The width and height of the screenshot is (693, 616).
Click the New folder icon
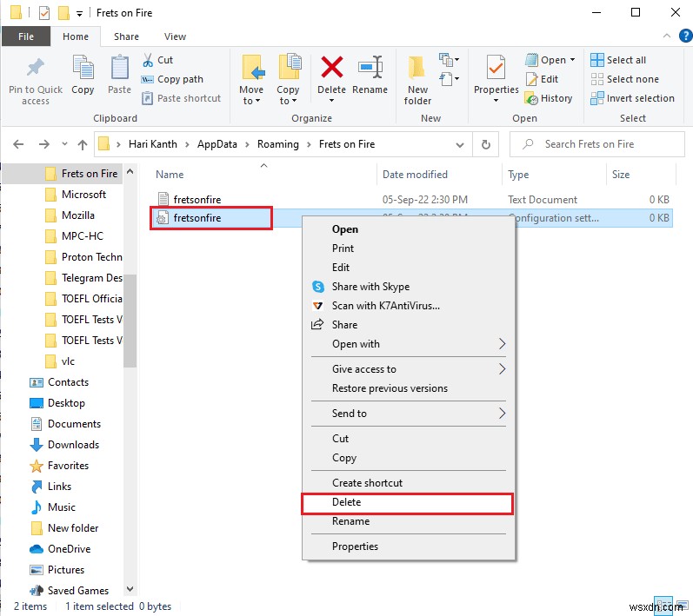pos(417,68)
